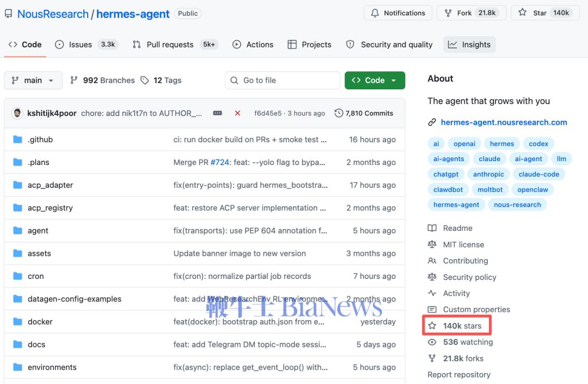This screenshot has width=588, height=384.
Task: Switch to the Code tab
Action: point(25,45)
